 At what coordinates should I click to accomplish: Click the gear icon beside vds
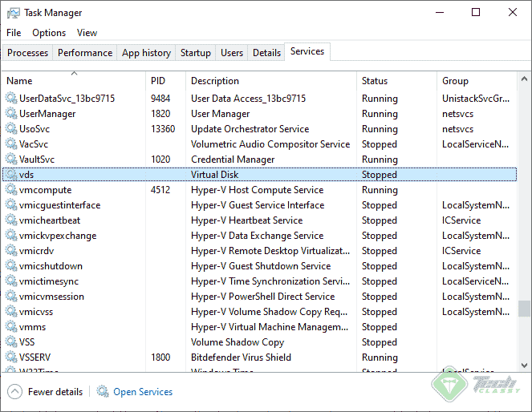(x=11, y=175)
